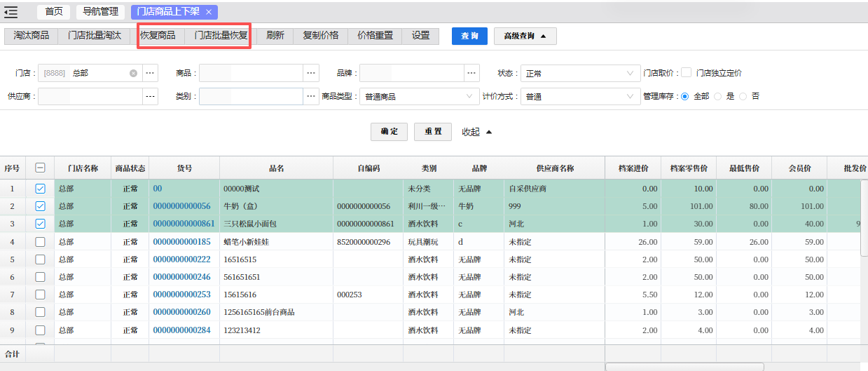Toggle the header select-all checkbox

40,168
